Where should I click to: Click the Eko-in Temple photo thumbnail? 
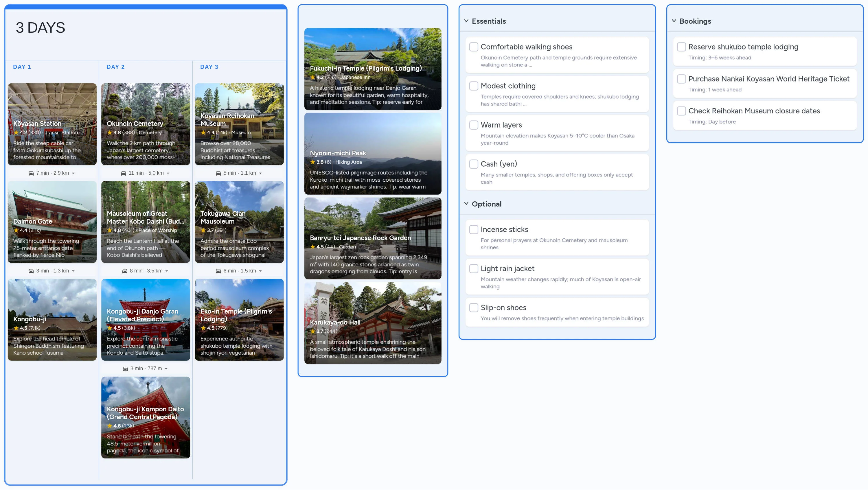[x=239, y=320]
